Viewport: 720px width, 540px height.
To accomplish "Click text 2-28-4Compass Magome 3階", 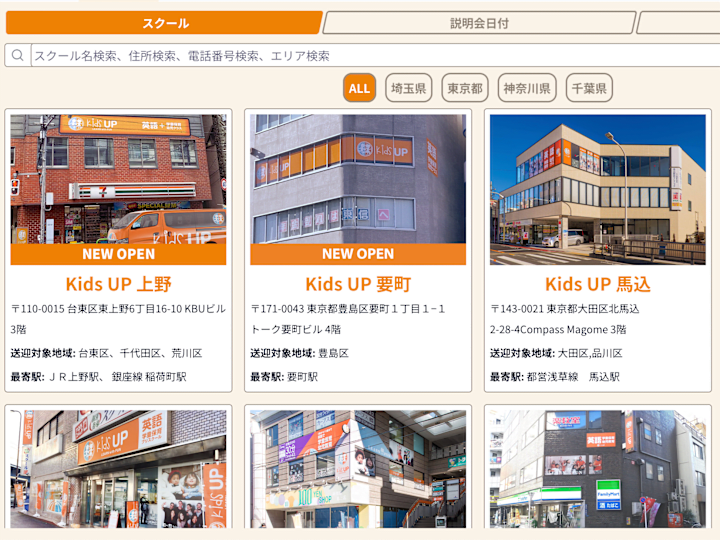I will pyautogui.click(x=558, y=329).
